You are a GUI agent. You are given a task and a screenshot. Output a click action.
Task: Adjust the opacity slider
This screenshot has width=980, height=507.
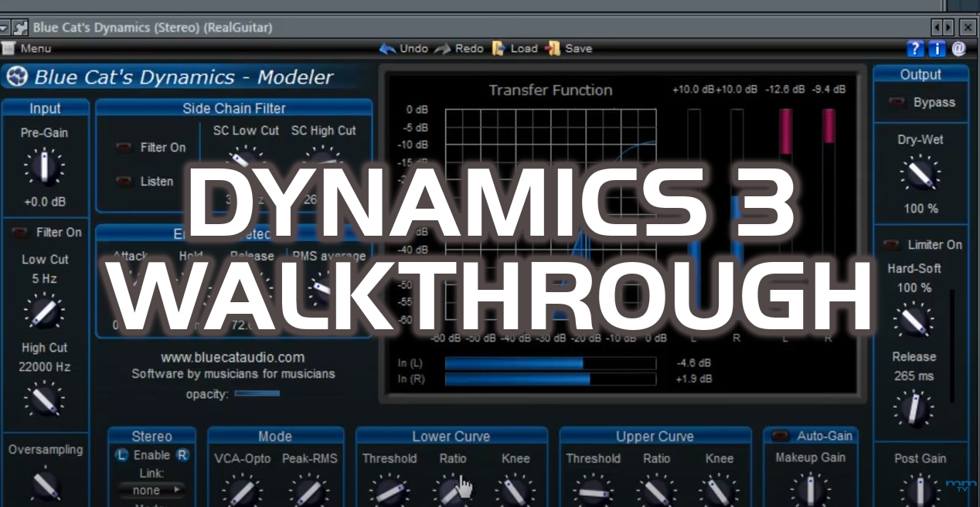point(257,394)
